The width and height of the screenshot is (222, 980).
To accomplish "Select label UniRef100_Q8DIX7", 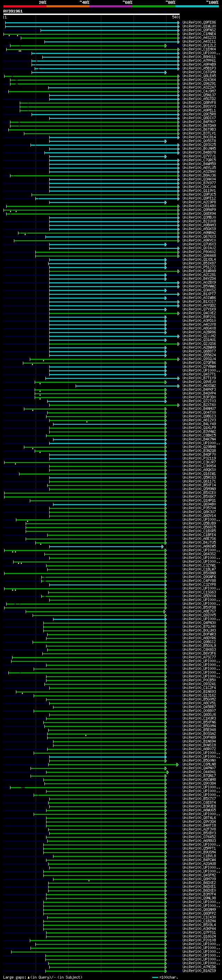I will click(199, 118).
